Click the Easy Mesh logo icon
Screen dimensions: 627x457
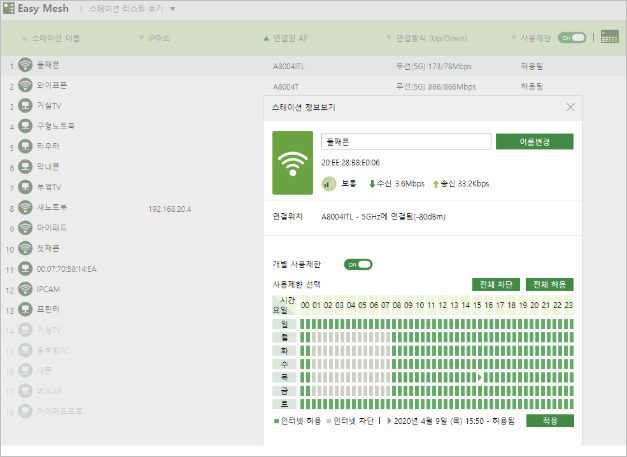coord(9,9)
